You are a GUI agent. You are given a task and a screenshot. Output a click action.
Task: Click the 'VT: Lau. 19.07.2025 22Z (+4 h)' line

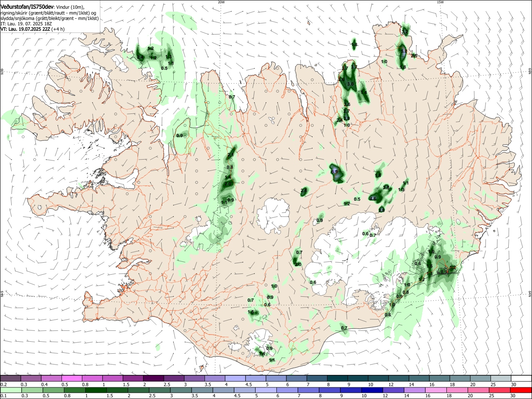[x=32, y=29]
